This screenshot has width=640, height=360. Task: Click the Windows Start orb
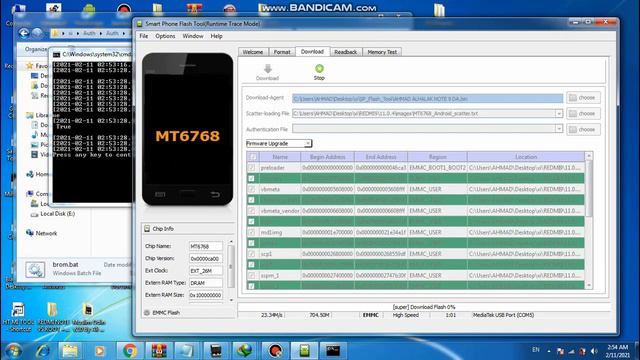pyautogui.click(x=13, y=351)
